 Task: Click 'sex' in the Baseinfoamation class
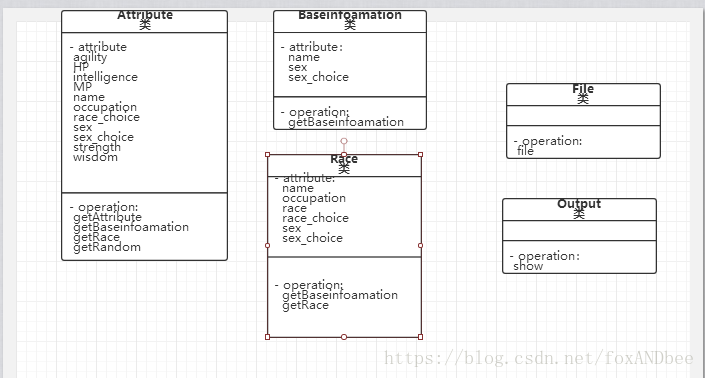pos(297,67)
